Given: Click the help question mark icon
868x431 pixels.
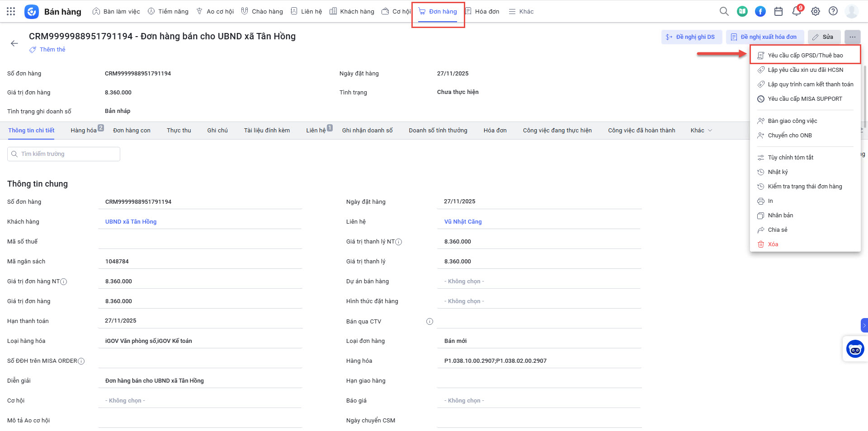Looking at the screenshot, I should point(833,11).
